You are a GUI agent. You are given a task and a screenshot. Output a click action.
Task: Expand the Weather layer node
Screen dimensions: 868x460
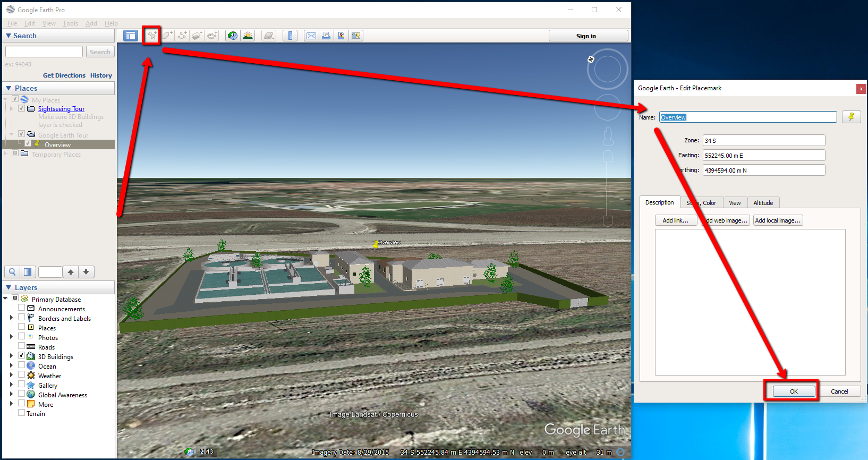[11, 375]
